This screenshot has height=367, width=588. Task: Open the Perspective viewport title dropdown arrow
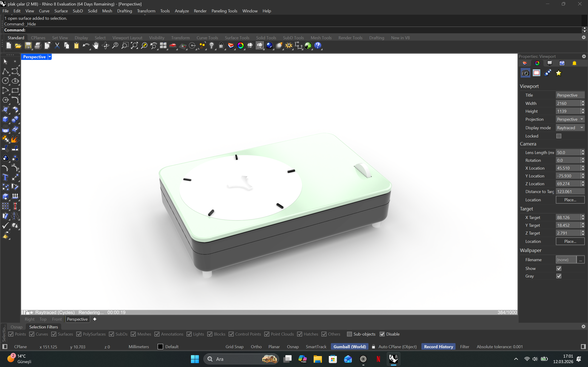(50, 57)
